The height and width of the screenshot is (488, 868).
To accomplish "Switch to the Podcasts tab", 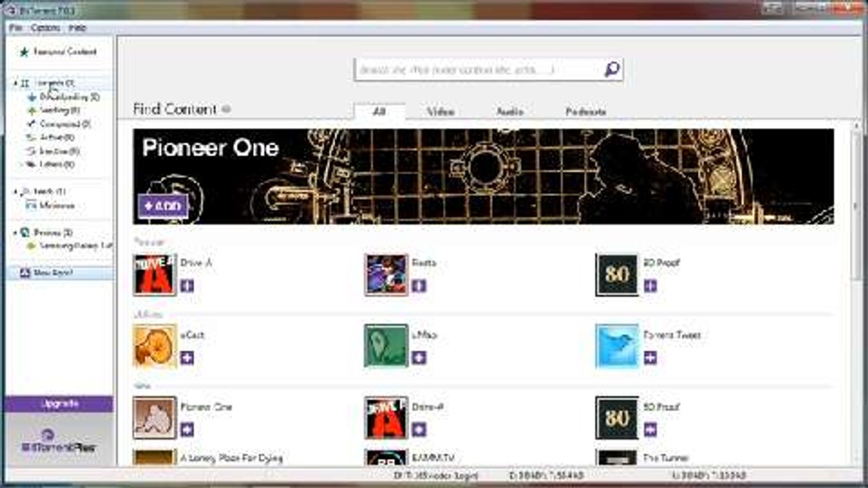I will tap(585, 111).
